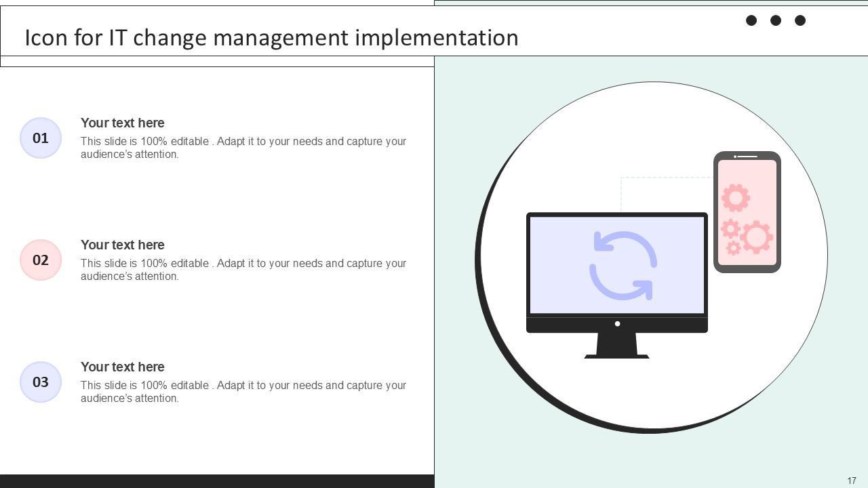Click second "Your text here" heading

coord(123,245)
